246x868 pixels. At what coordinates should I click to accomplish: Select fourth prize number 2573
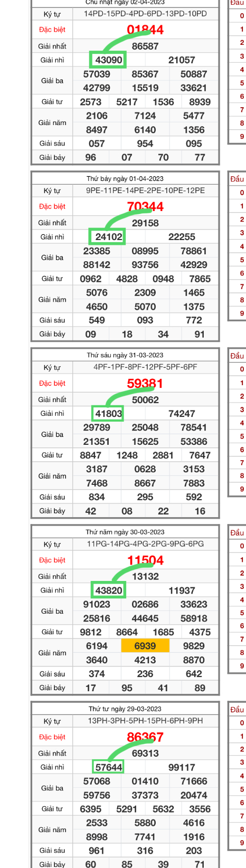(91, 102)
